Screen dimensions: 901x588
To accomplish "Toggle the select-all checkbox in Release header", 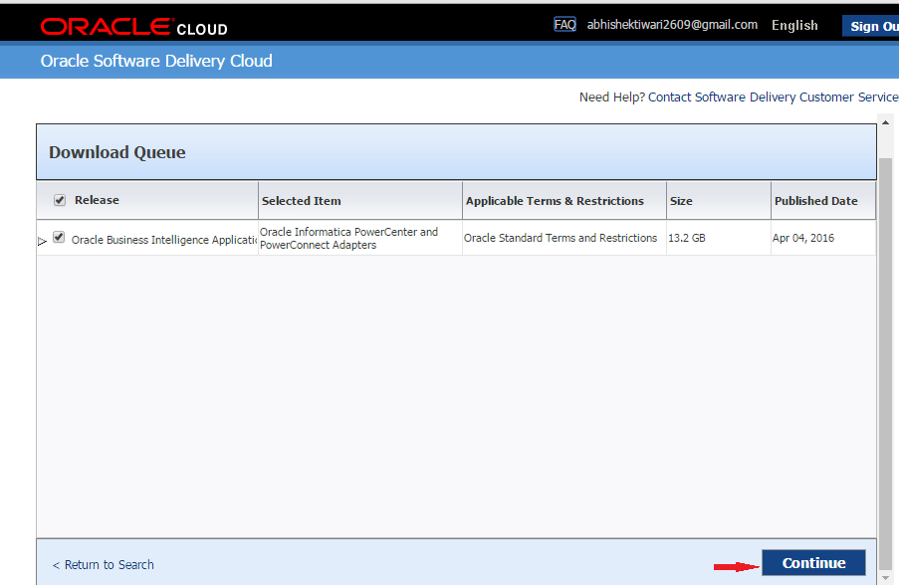I will [59, 200].
